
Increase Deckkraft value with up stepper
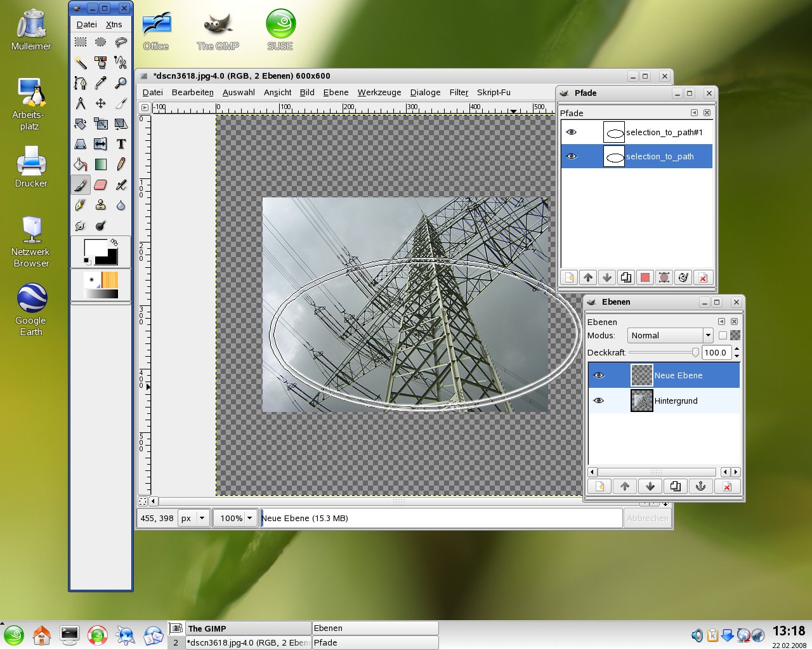[x=737, y=348]
